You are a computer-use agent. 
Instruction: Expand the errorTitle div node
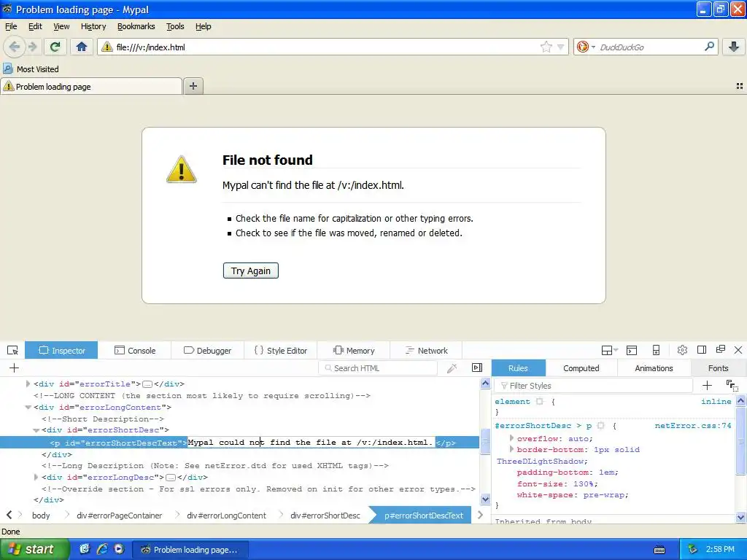pos(28,384)
